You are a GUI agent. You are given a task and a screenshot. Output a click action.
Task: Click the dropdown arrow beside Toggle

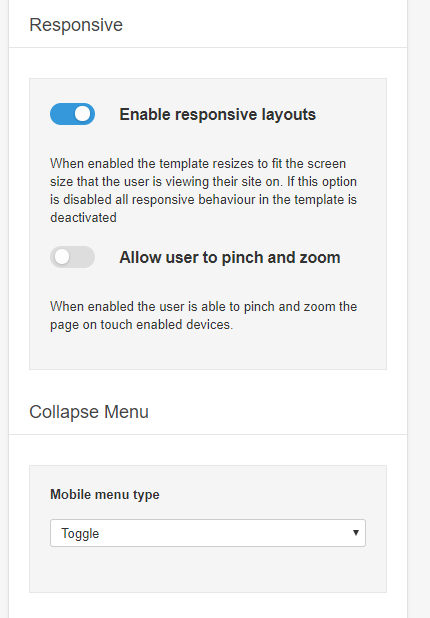click(x=356, y=533)
